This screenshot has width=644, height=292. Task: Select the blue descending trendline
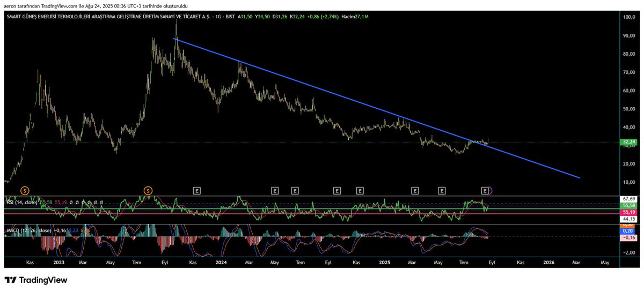376,107
